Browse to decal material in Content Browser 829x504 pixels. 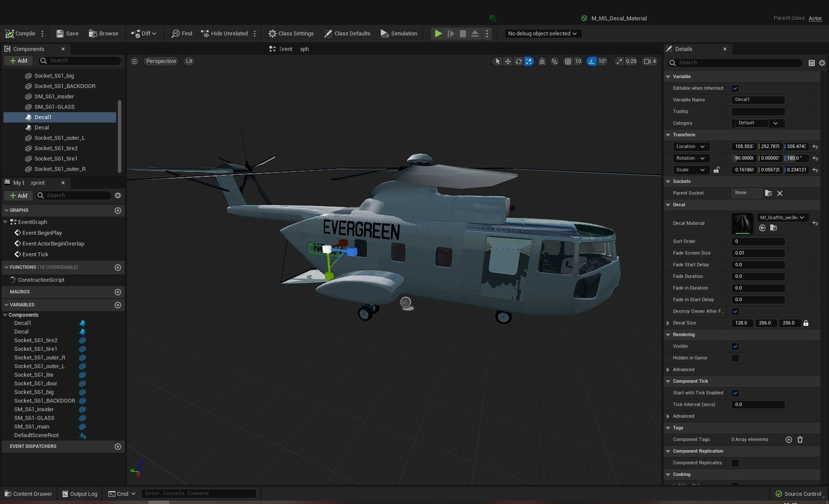pyautogui.click(x=773, y=228)
